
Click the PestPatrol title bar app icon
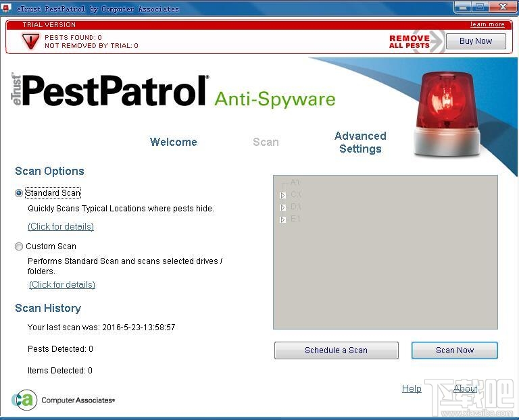(x=6, y=8)
